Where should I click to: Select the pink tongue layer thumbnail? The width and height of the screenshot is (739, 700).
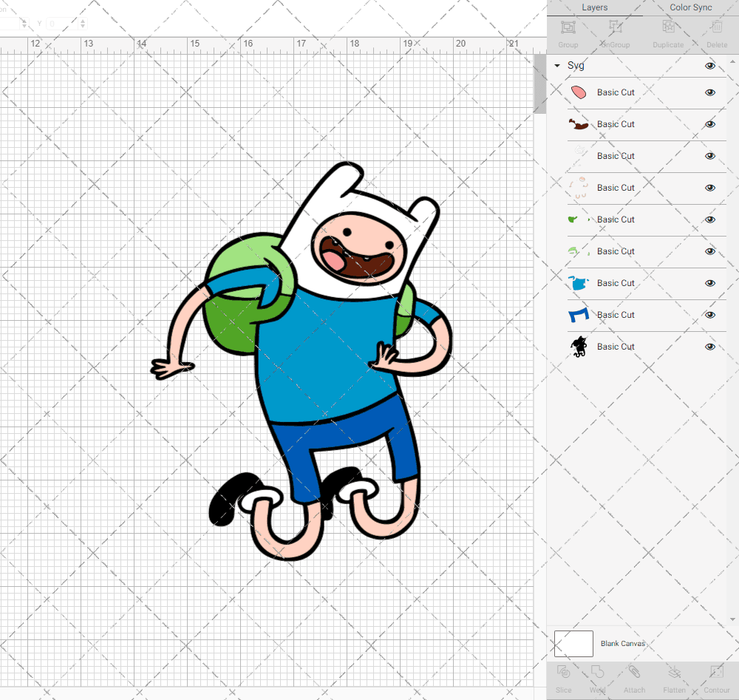coord(579,92)
